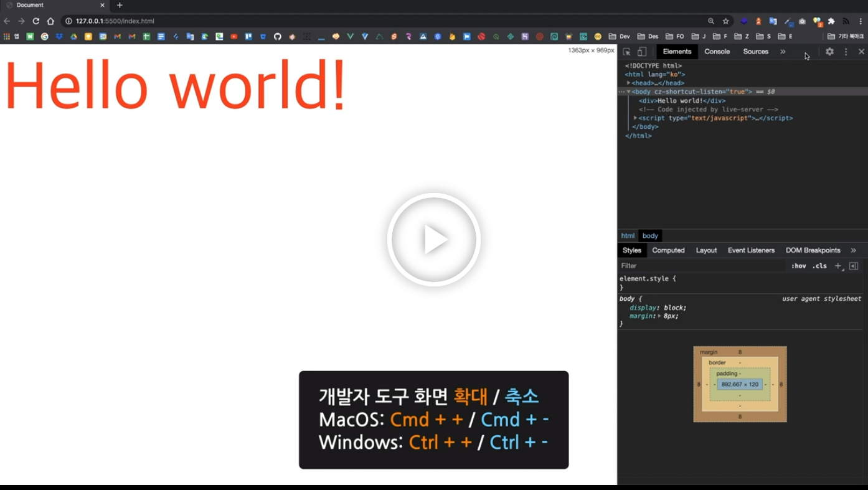Viewport: 868px width, 490px height.
Task: Expand the head element in DOM tree
Action: (628, 83)
